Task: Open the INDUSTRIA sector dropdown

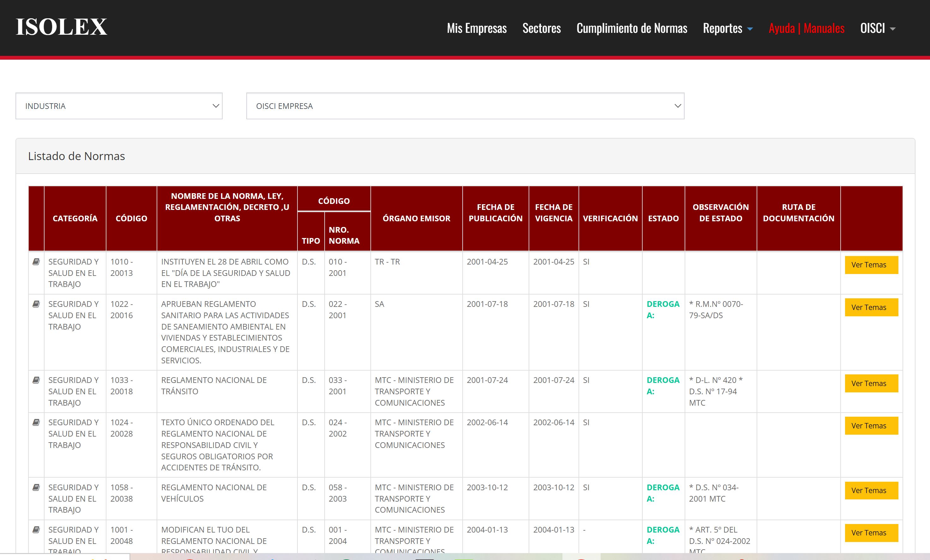Action: 119,106
